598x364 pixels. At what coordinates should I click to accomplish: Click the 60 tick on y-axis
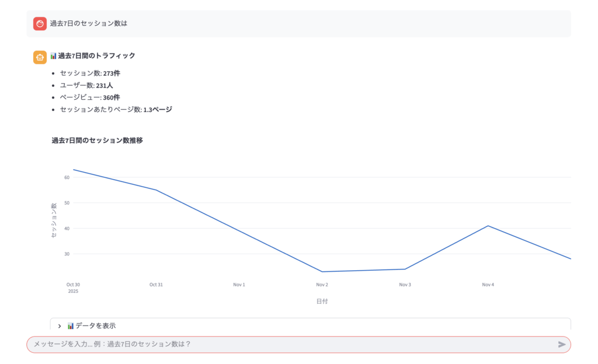(67, 177)
